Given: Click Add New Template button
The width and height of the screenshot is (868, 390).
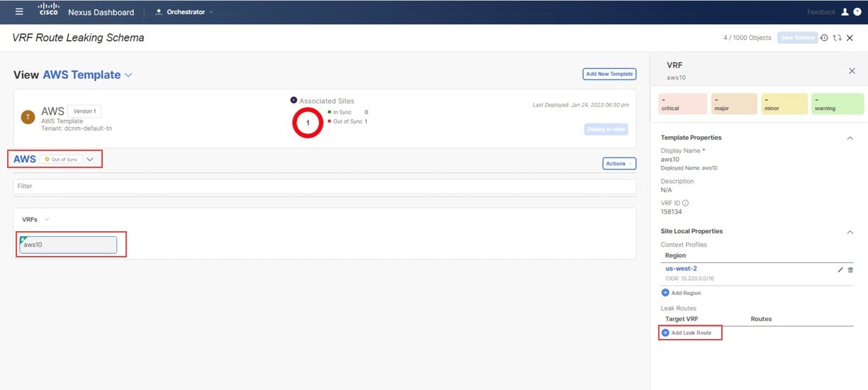Looking at the screenshot, I should click(x=609, y=74).
